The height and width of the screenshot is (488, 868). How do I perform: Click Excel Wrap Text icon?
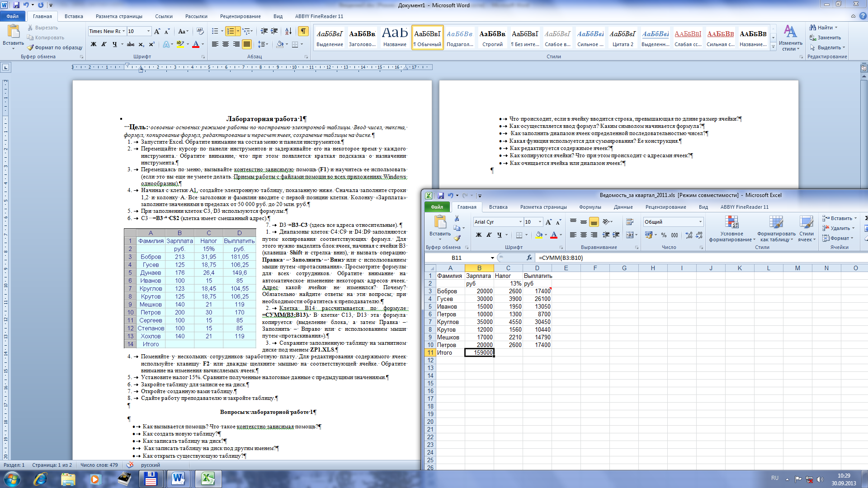[629, 222]
